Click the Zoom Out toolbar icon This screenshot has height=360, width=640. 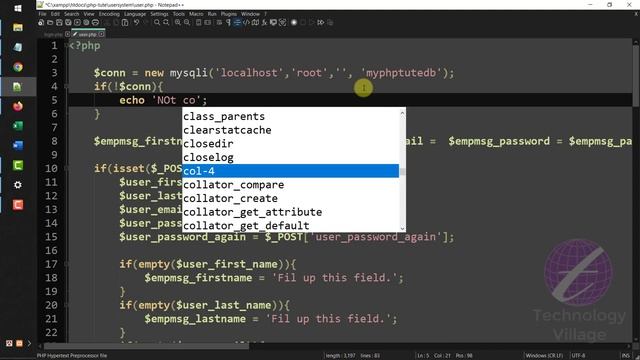pyautogui.click(x=187, y=22)
